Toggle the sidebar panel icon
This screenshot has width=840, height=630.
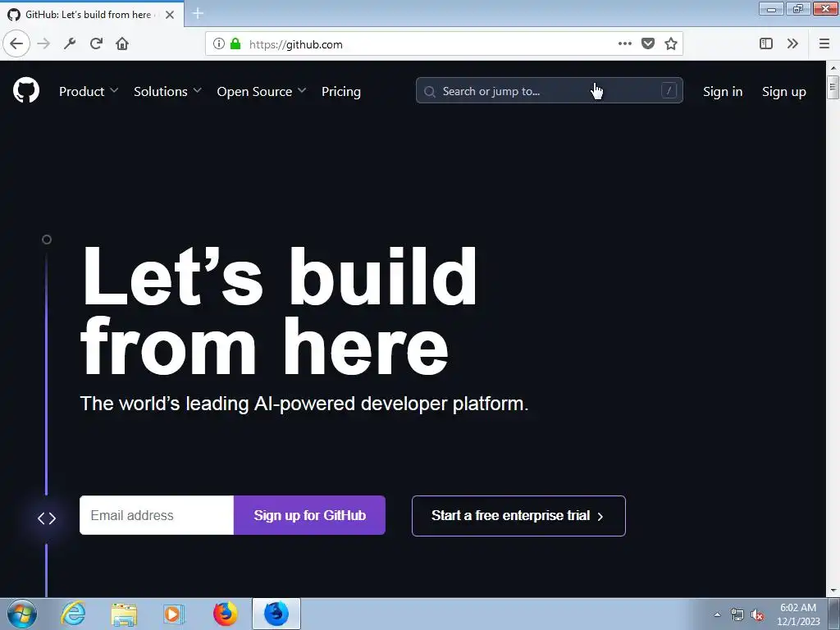click(x=766, y=44)
